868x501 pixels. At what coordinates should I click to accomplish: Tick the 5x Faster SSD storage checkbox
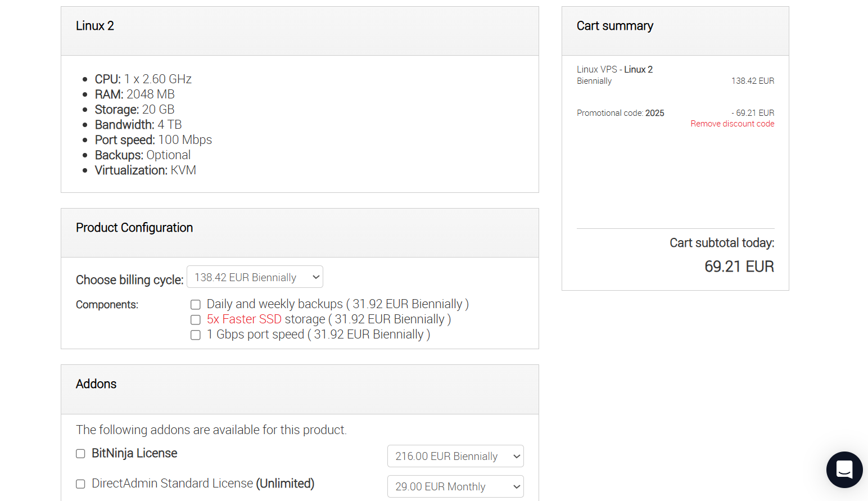[196, 320]
